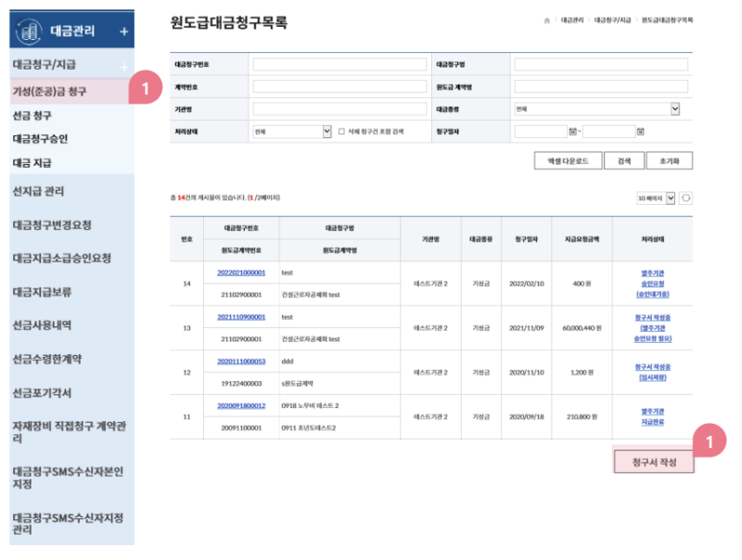Click into the 대금청구번호 input field
Screen dimensions: 742x560
click(x=339, y=64)
